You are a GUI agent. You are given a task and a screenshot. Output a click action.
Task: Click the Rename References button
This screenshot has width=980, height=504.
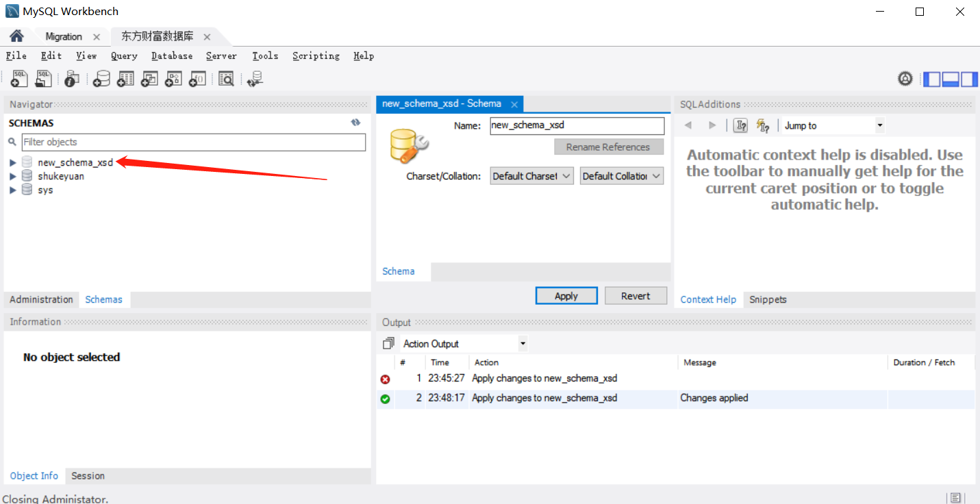tap(609, 147)
